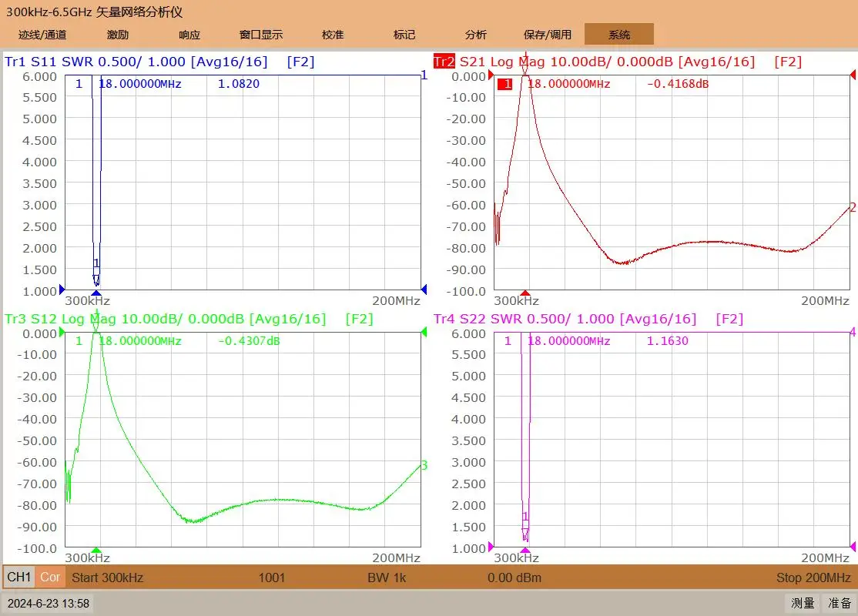Image resolution: width=858 pixels, height=616 pixels.
Task: Click the blue reference level arrow at 1.000 on the Tr1 plot
Action: coord(62,290)
